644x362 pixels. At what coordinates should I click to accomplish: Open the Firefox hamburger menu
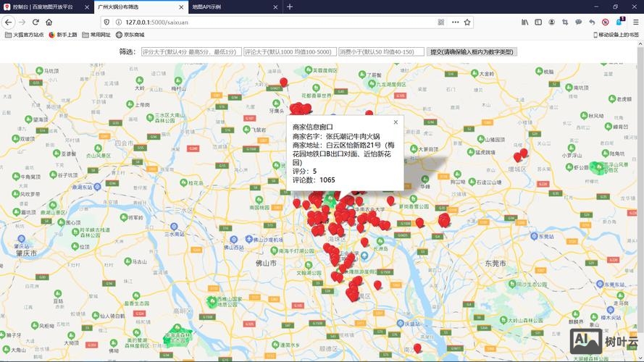pyautogui.click(x=635, y=22)
